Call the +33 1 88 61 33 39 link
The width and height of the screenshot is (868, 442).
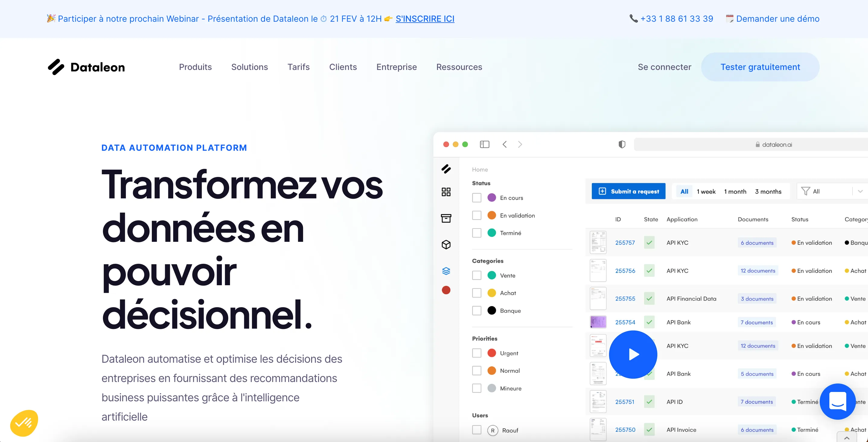click(x=677, y=18)
